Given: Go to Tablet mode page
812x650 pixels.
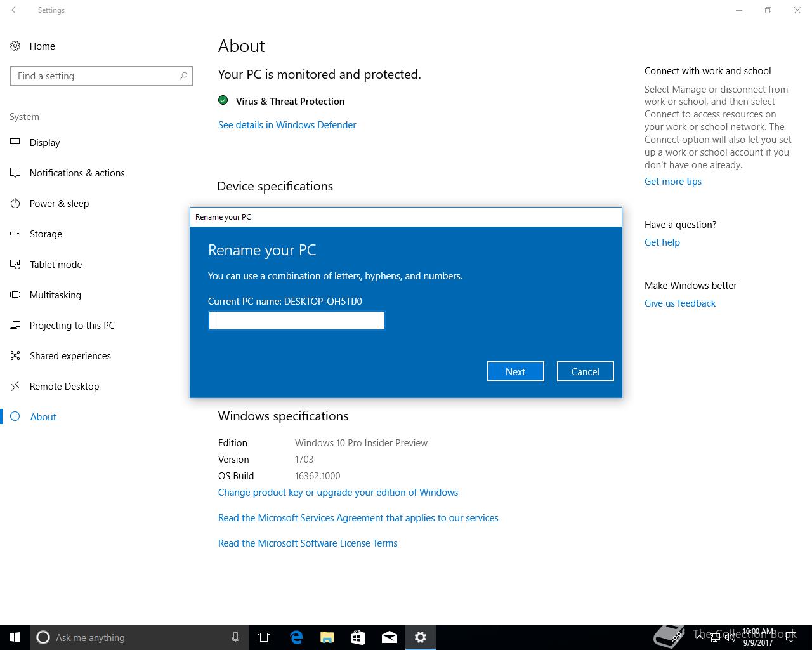Looking at the screenshot, I should (x=56, y=264).
